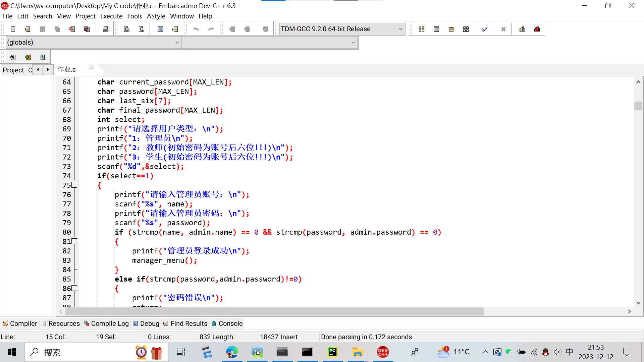Go to bookmark blue icon
Viewport: 644px width, 362px height.
coord(43,57)
